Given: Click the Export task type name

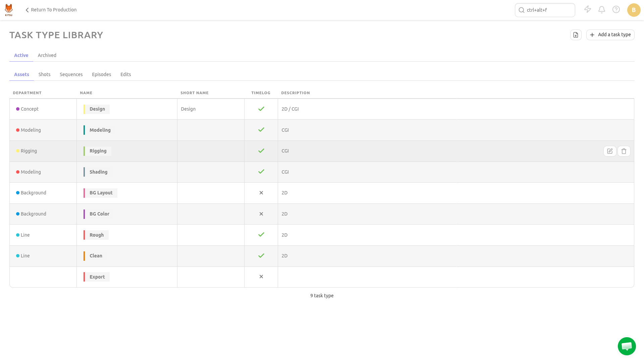Looking at the screenshot, I should pos(97,277).
